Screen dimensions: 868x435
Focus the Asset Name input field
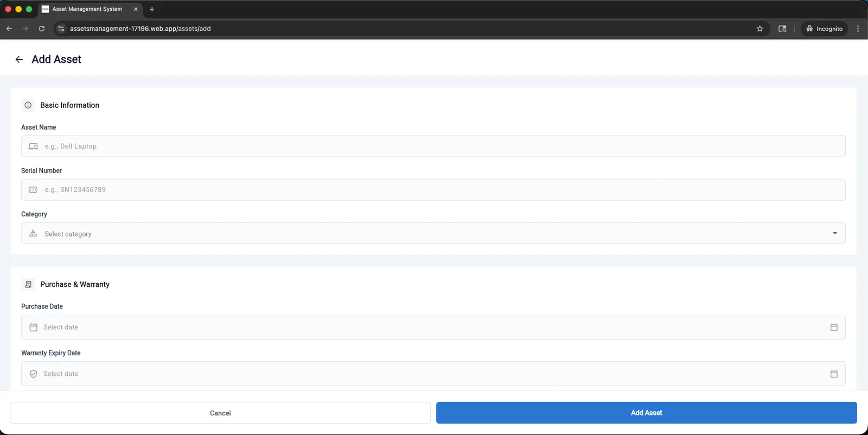click(433, 146)
